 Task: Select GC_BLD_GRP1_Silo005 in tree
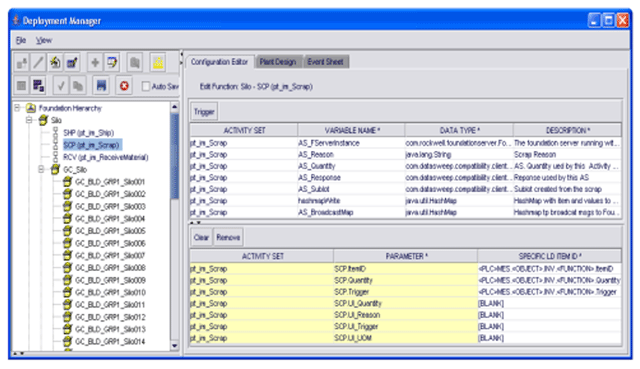tap(110, 231)
